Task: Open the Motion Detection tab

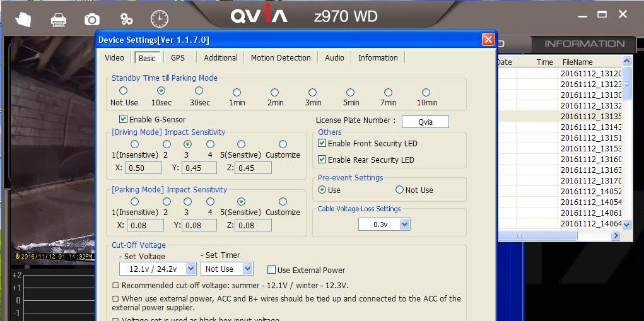Action: click(x=281, y=58)
